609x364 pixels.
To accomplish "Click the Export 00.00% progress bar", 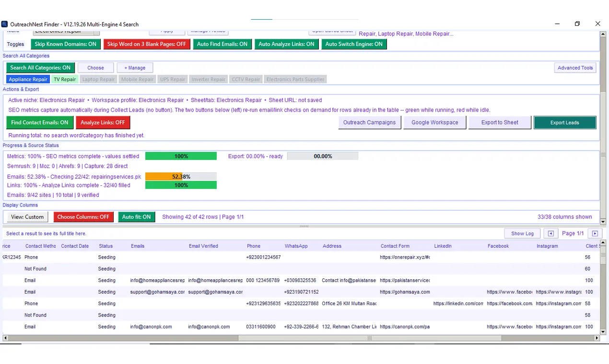I will coord(323,156).
